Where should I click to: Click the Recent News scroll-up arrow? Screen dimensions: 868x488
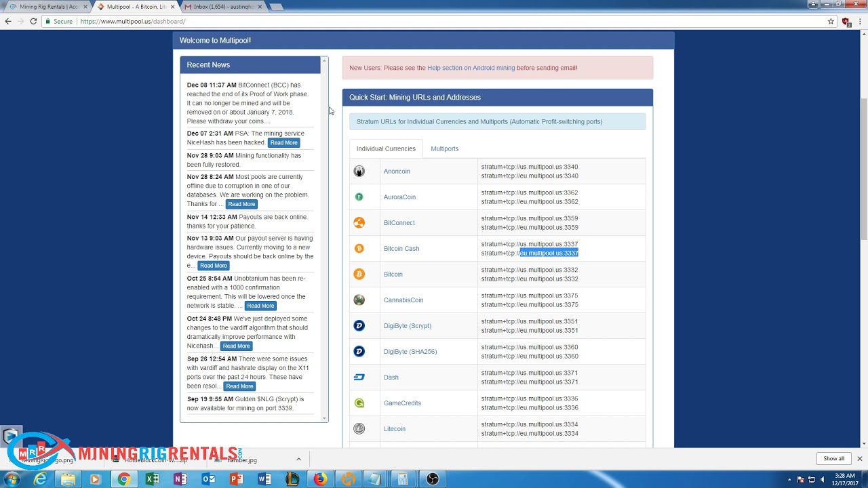[324, 61]
